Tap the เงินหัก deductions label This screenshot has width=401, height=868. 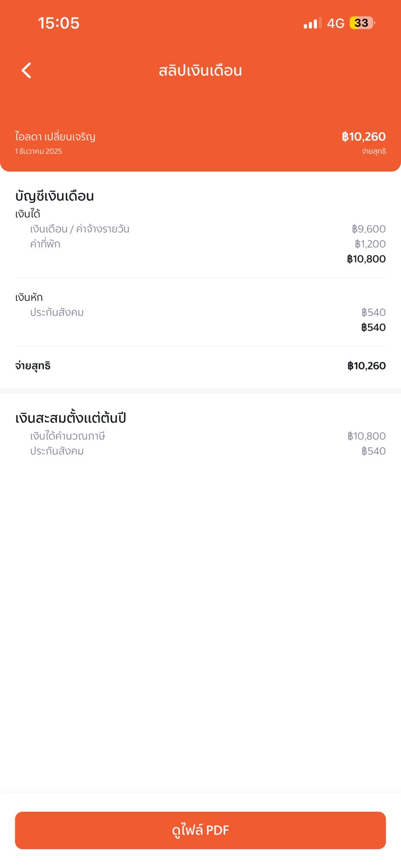pos(29,297)
